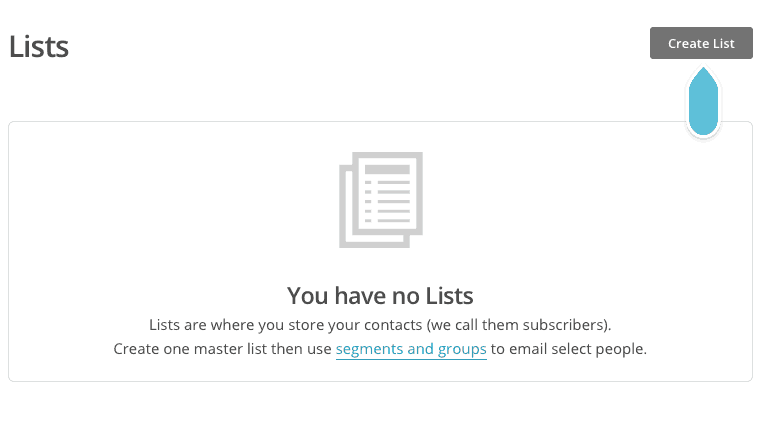Click the word "groups" in the link

(x=463, y=349)
